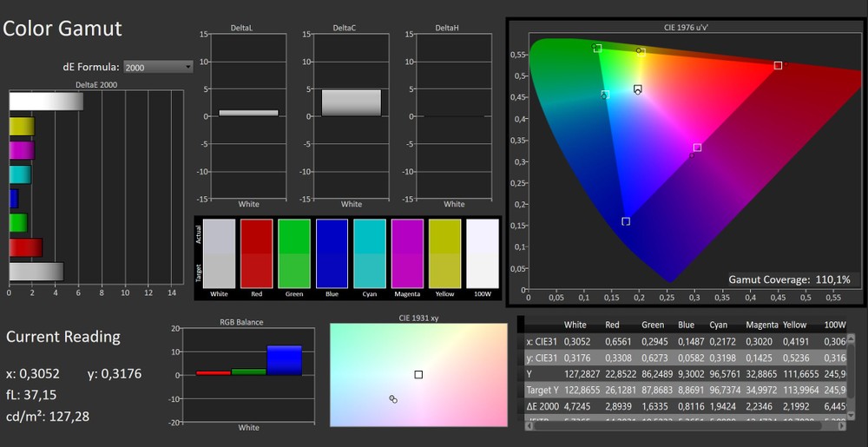Click the white point square on the CIE 1931 xy chart
The image size is (868, 447).
pos(418,375)
